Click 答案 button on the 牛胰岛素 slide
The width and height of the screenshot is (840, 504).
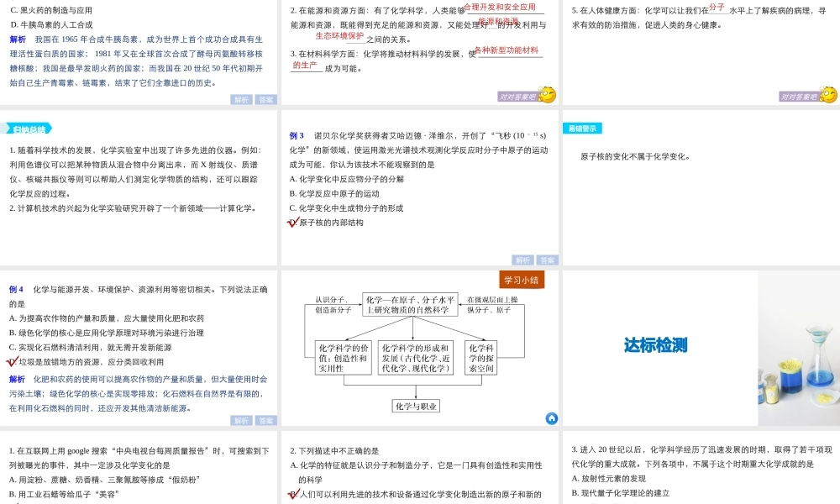click(265, 100)
